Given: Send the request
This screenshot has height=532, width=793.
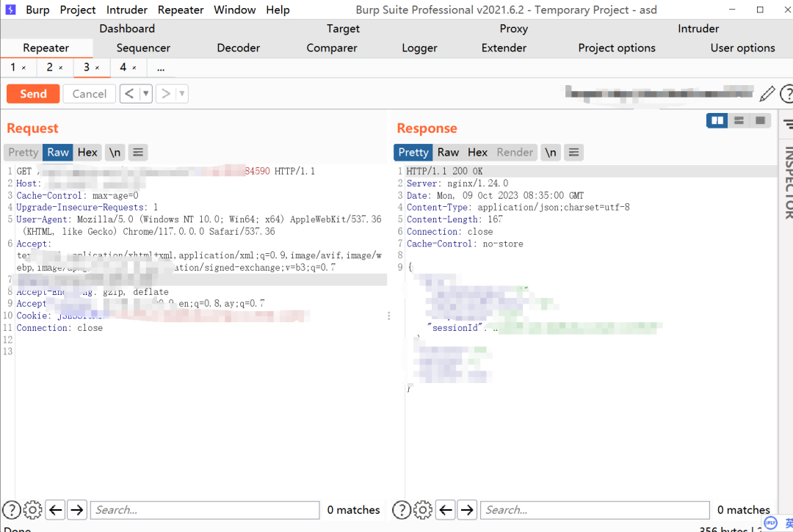Looking at the screenshot, I should [33, 94].
